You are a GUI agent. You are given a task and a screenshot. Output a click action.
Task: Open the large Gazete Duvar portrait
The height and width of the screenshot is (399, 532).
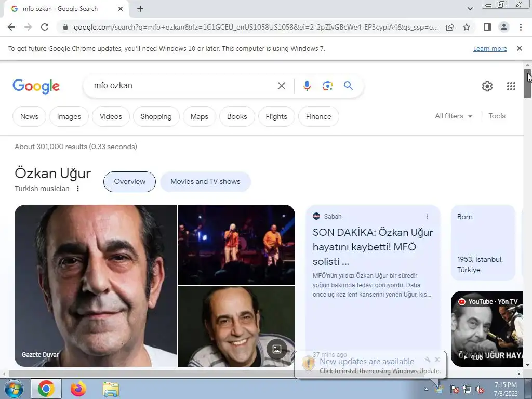(96, 286)
